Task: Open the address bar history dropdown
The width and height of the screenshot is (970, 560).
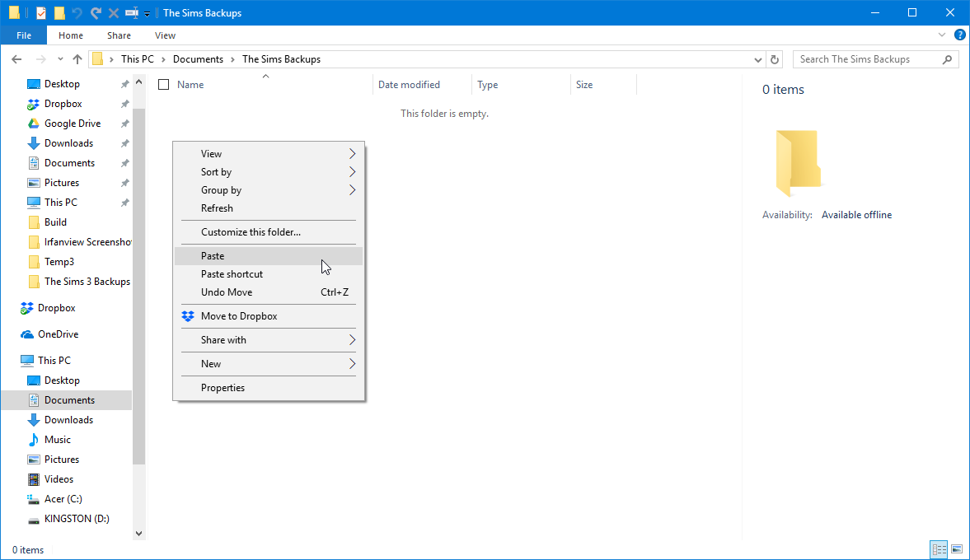Action: 758,59
